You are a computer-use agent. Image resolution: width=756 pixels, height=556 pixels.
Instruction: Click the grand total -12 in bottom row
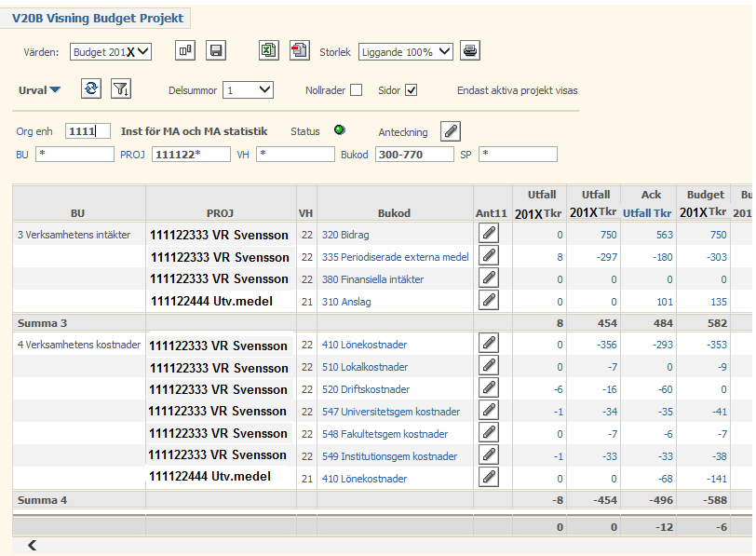pyautogui.click(x=664, y=527)
